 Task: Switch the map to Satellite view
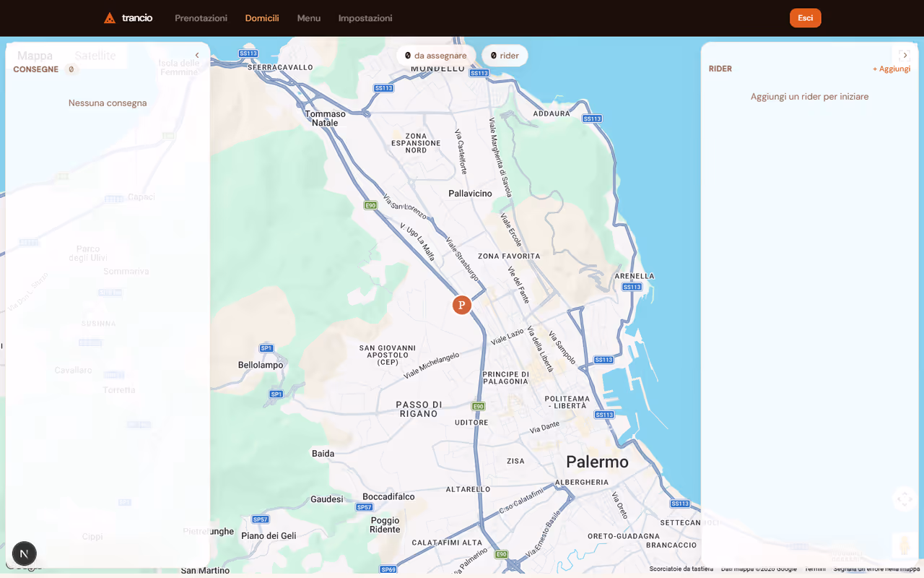96,55
